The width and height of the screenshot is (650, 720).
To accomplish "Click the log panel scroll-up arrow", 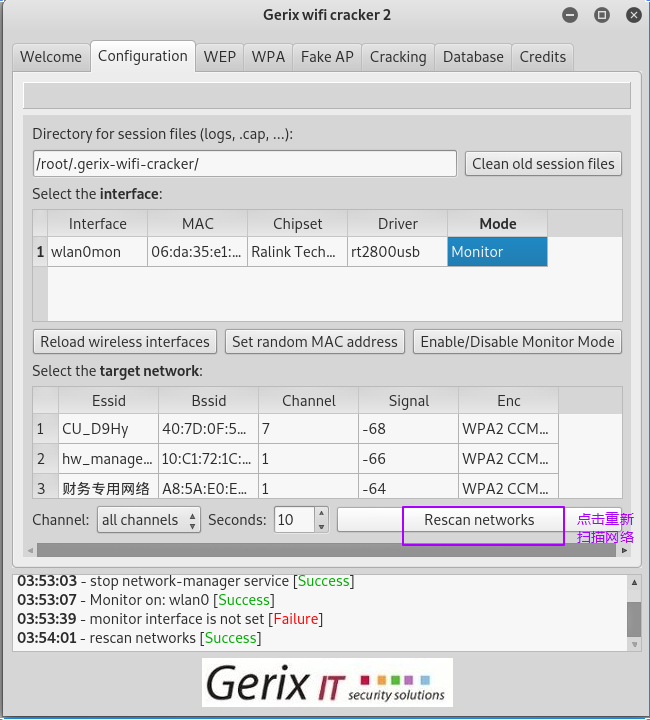I will 634,582.
